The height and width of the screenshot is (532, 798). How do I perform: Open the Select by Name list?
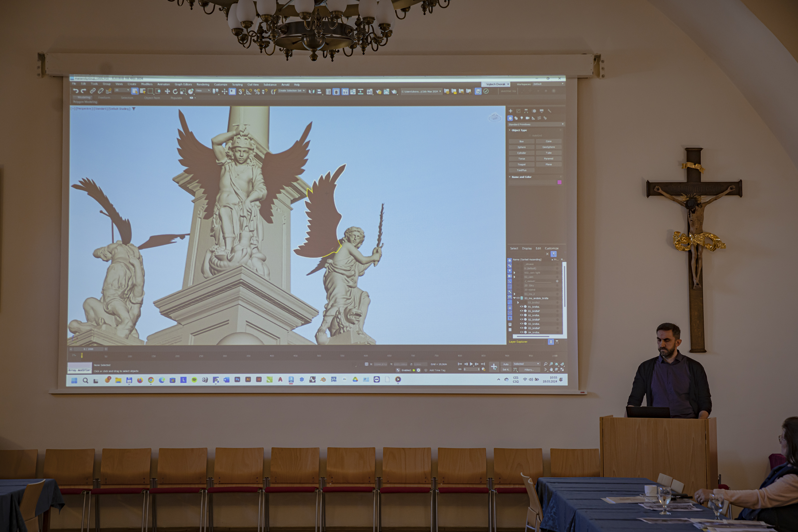pyautogui.click(x=143, y=91)
